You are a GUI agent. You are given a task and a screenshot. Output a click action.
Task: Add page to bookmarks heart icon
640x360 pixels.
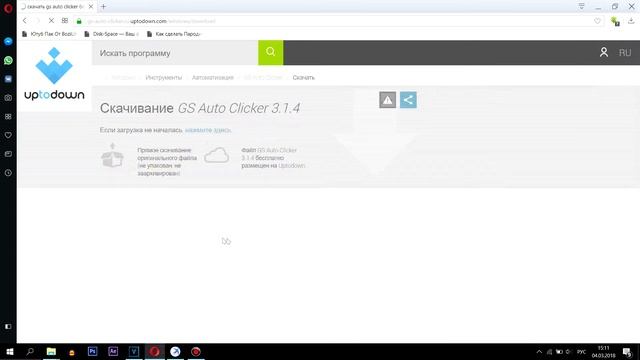click(597, 21)
